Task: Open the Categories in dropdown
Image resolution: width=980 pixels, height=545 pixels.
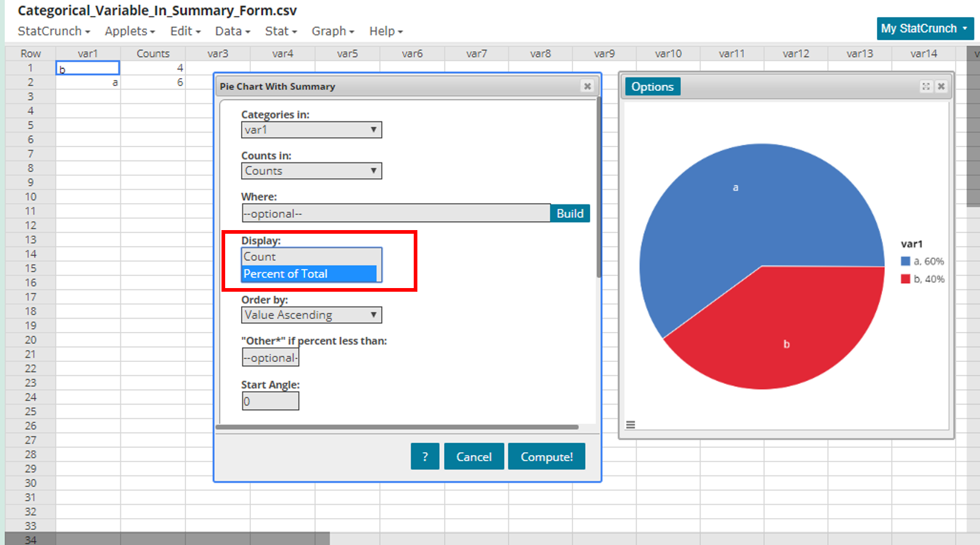Action: (x=311, y=130)
